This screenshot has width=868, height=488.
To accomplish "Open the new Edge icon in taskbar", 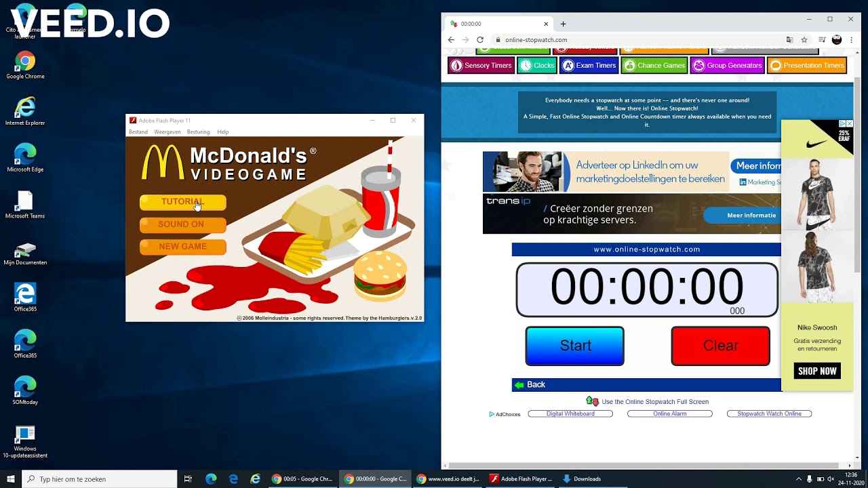I will coord(211,479).
